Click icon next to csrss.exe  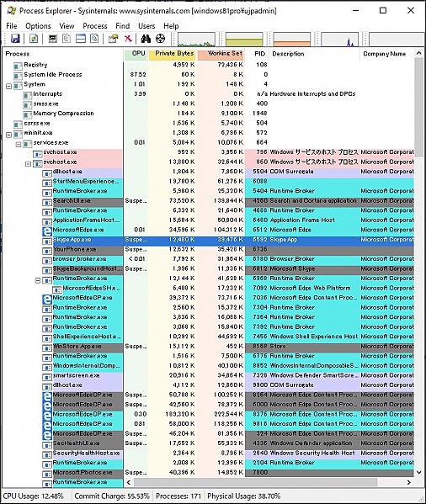coord(18,124)
